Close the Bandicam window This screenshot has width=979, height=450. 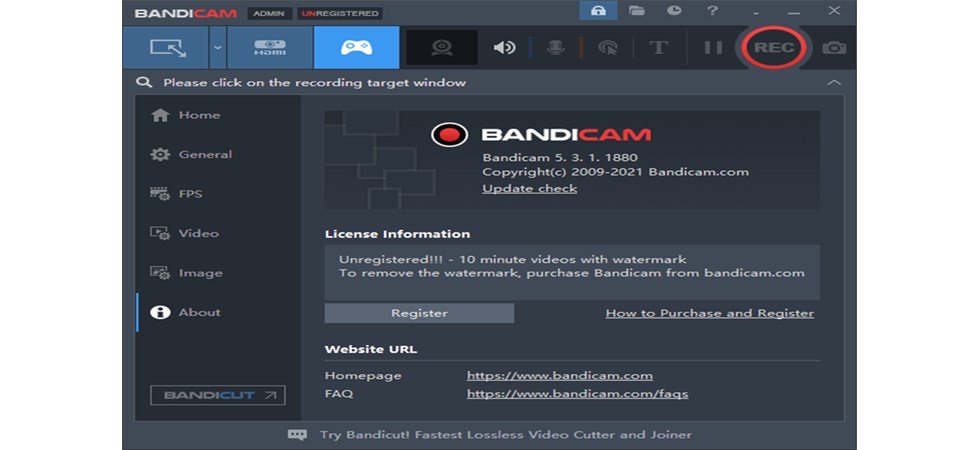(834, 11)
